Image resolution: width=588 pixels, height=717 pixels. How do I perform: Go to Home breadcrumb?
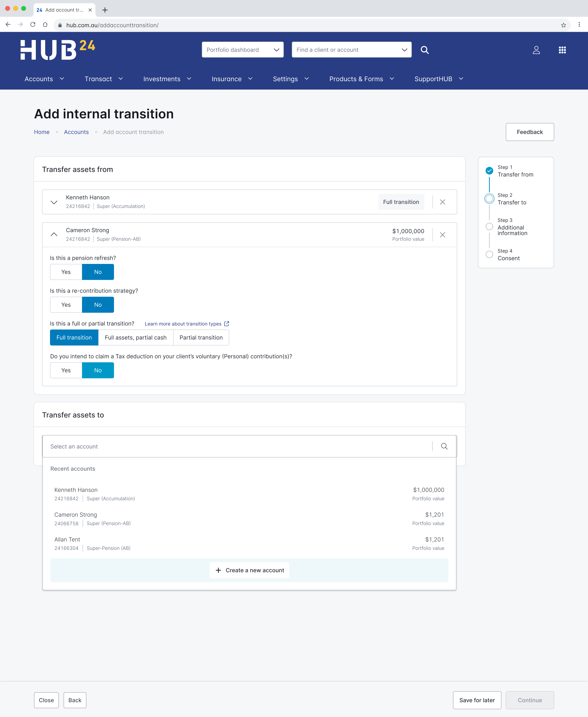click(x=42, y=132)
